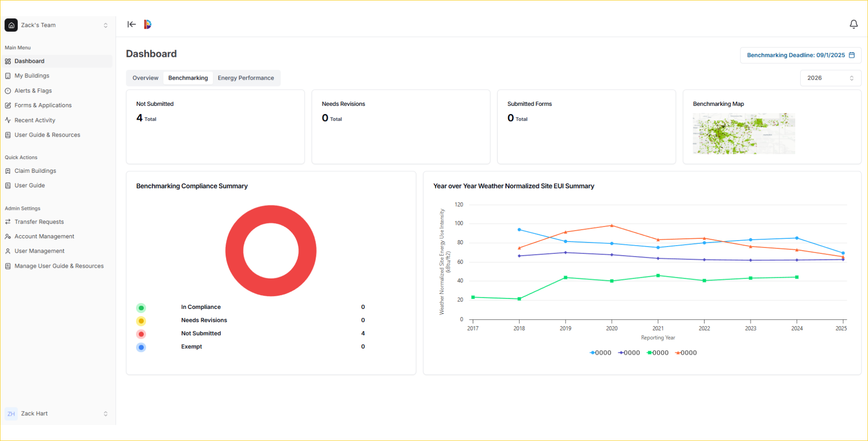The width and height of the screenshot is (868, 441).
Task: Click the Transfer Requests arrows icon
Action: click(x=8, y=222)
